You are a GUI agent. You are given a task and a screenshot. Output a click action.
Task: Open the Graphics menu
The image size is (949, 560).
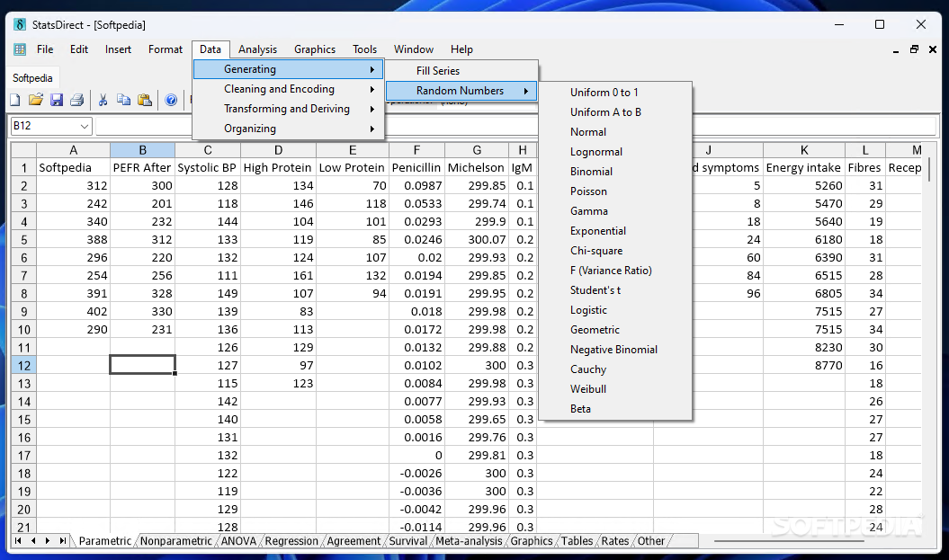tap(315, 49)
